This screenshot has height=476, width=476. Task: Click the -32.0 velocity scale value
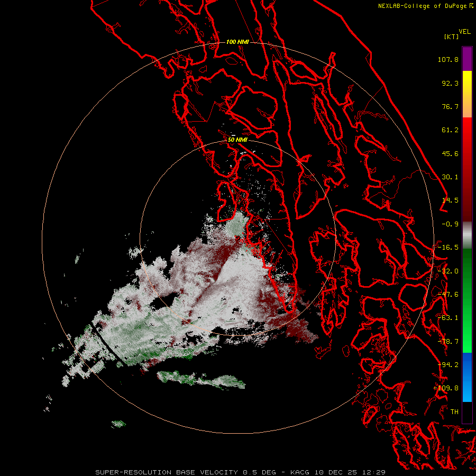pos(448,271)
